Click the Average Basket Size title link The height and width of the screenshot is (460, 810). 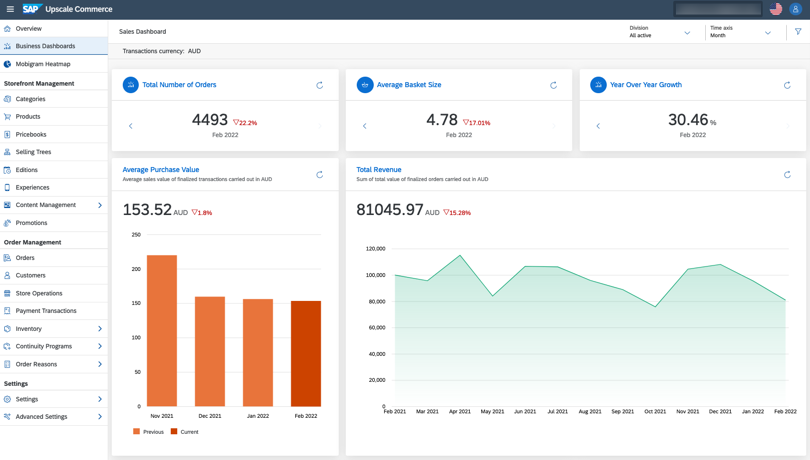click(x=409, y=85)
